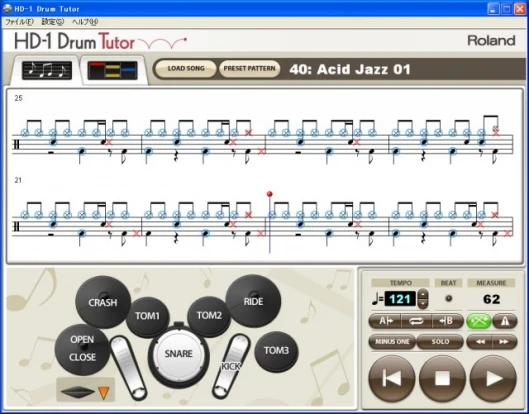Toggle the repeat loop button
Image resolution: width=529 pixels, height=414 pixels.
click(416, 321)
